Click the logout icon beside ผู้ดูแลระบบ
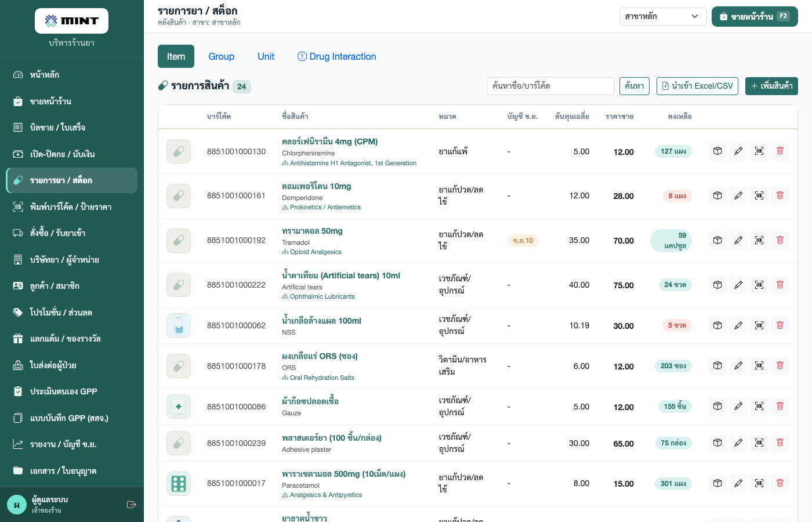 click(x=132, y=505)
